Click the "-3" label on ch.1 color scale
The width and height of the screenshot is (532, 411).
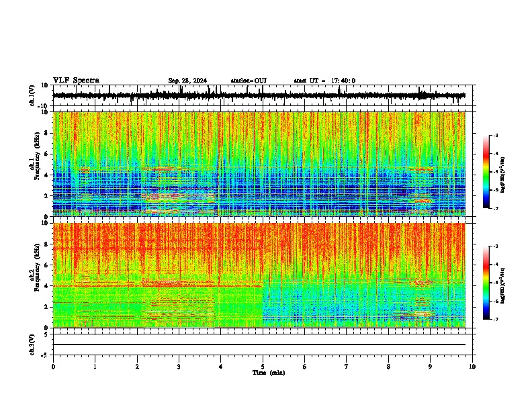point(496,135)
